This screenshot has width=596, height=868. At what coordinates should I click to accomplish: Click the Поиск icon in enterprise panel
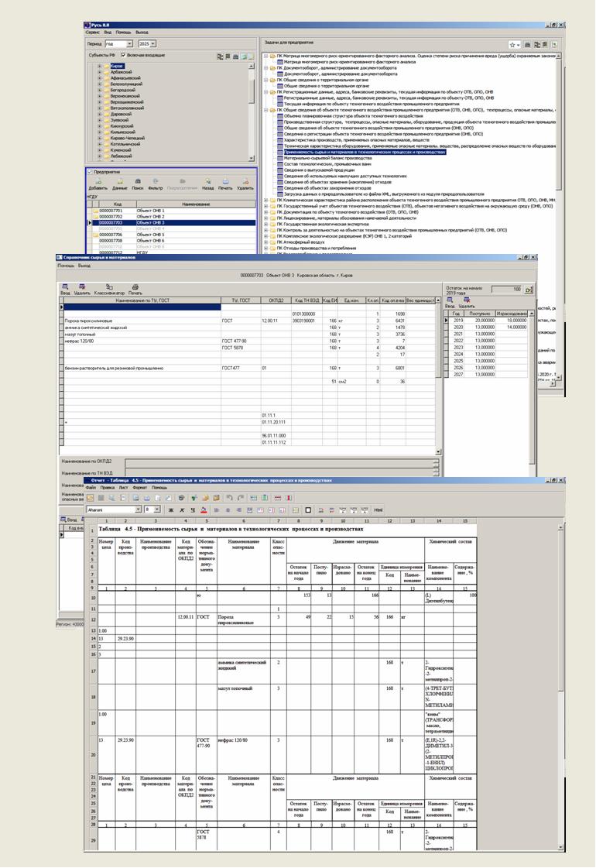pyautogui.click(x=137, y=181)
